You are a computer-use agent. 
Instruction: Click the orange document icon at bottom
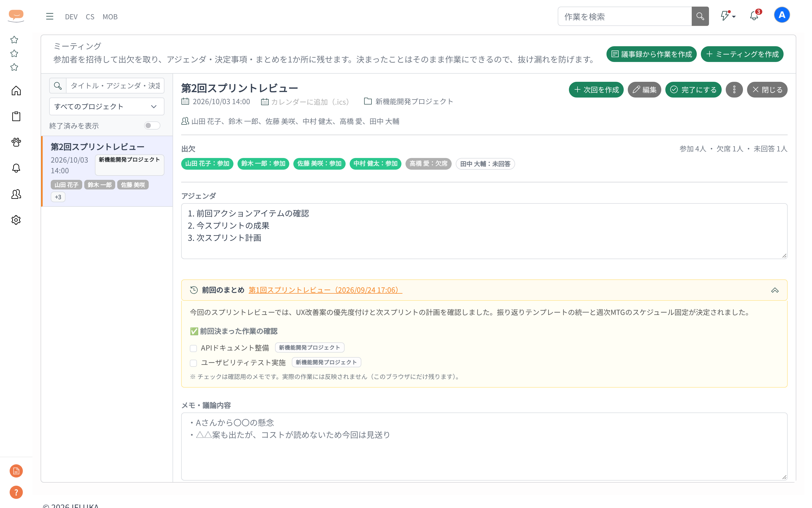pos(16,471)
